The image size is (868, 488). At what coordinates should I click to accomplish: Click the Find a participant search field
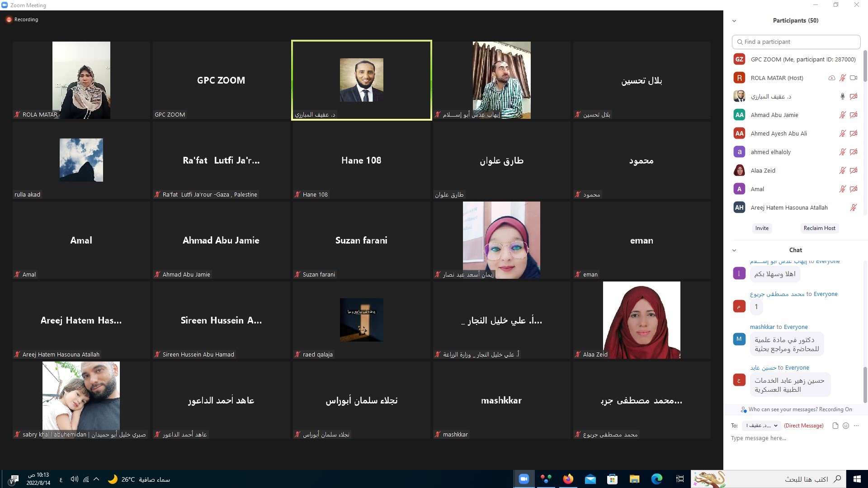pos(796,42)
